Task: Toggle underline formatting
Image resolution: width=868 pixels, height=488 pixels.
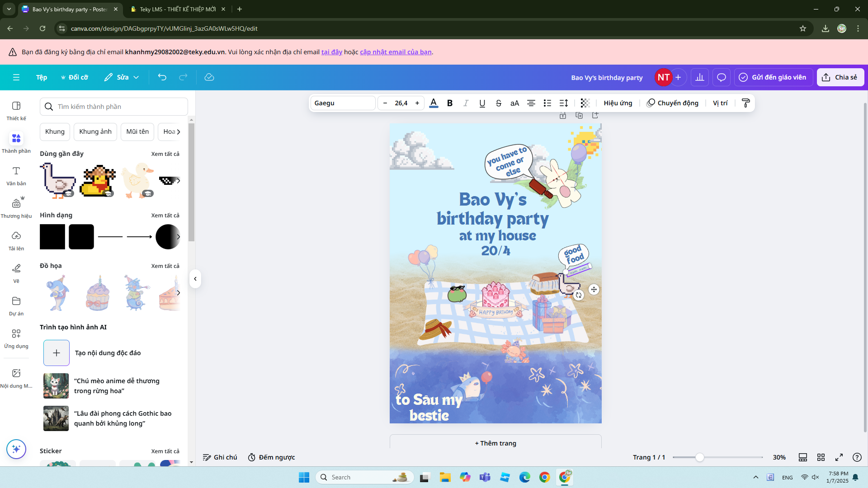Action: [x=482, y=103]
